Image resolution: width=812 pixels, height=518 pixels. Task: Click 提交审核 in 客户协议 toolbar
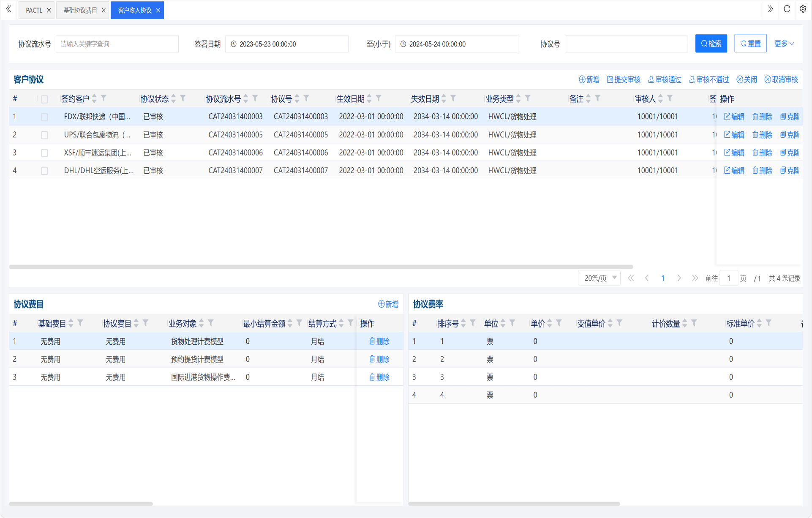coord(624,79)
